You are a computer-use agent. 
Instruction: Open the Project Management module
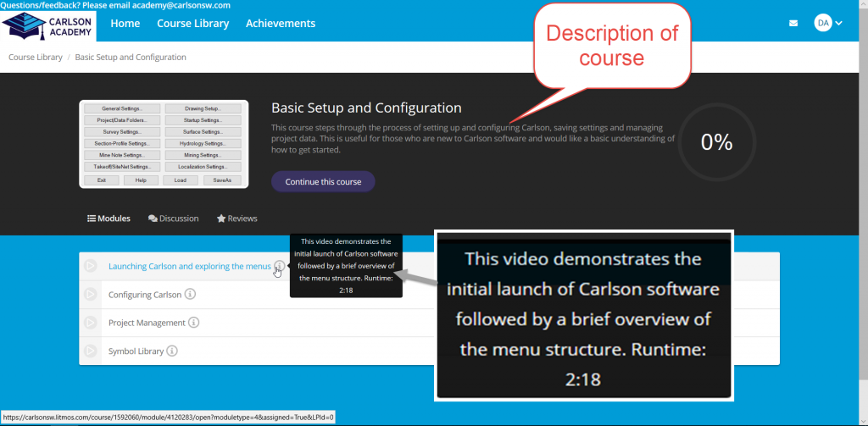tap(147, 323)
